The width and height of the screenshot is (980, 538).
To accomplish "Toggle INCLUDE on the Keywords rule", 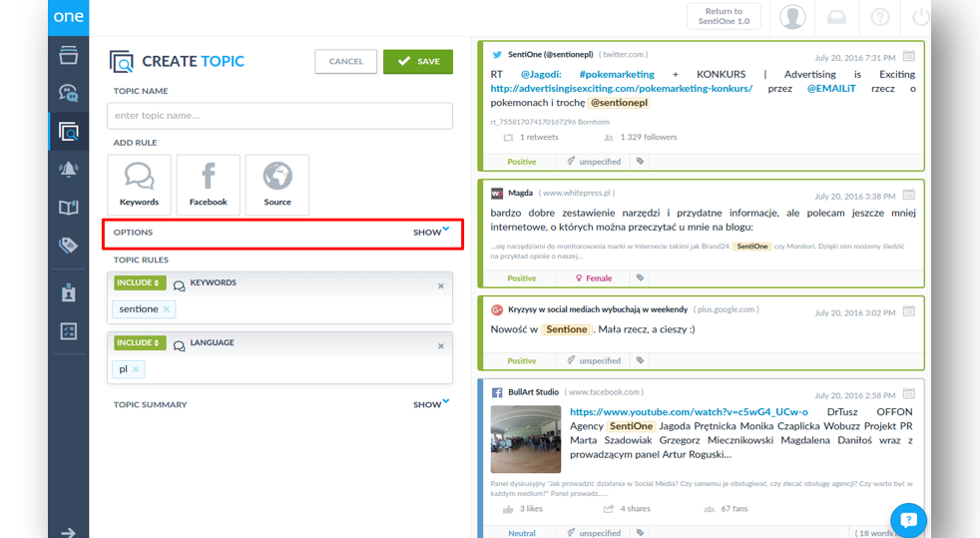I will tap(139, 283).
